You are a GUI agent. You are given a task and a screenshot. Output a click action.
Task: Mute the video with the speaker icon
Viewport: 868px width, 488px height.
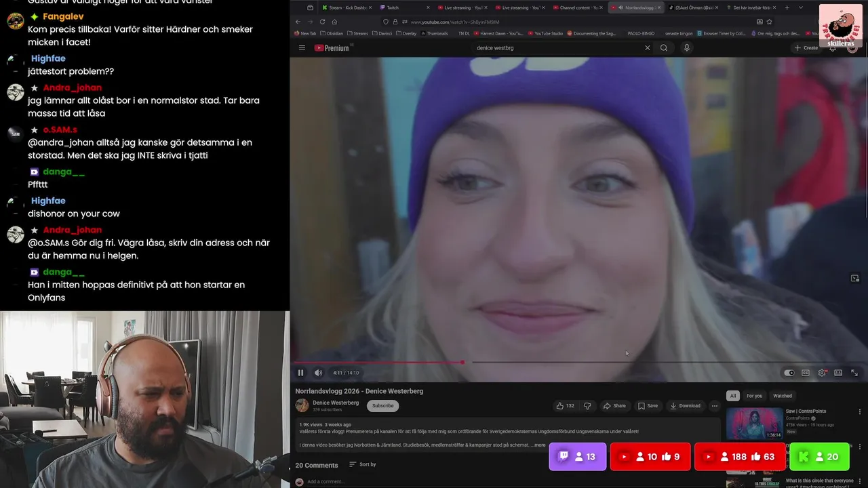318,373
